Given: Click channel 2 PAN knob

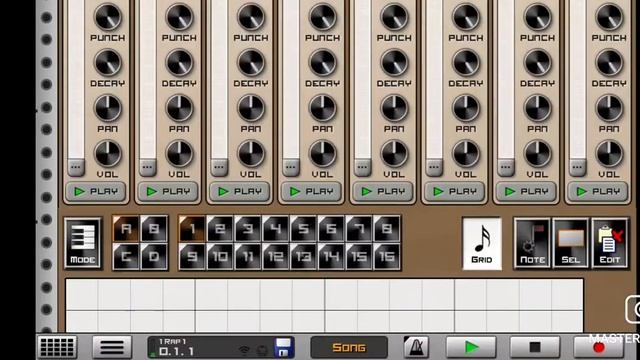Looking at the screenshot, I should pos(179,108).
